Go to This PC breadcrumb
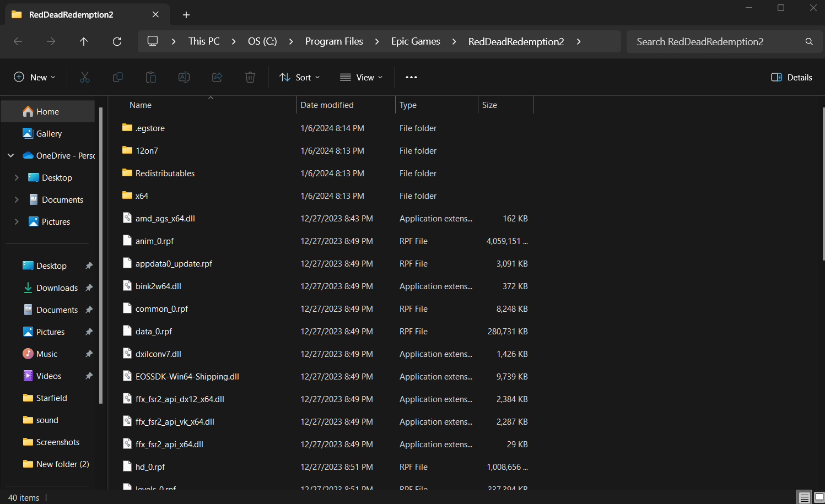Screen dimensions: 825x504 pyautogui.click(x=204, y=41)
